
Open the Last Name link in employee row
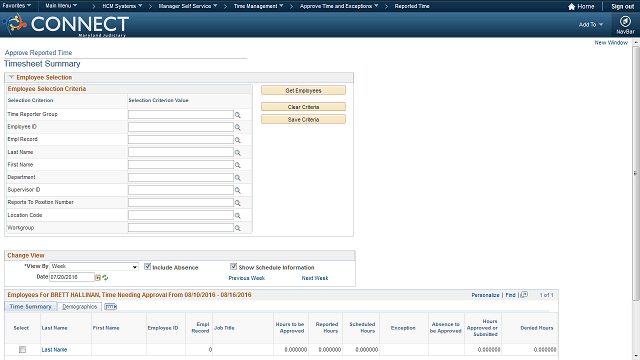(x=54, y=350)
